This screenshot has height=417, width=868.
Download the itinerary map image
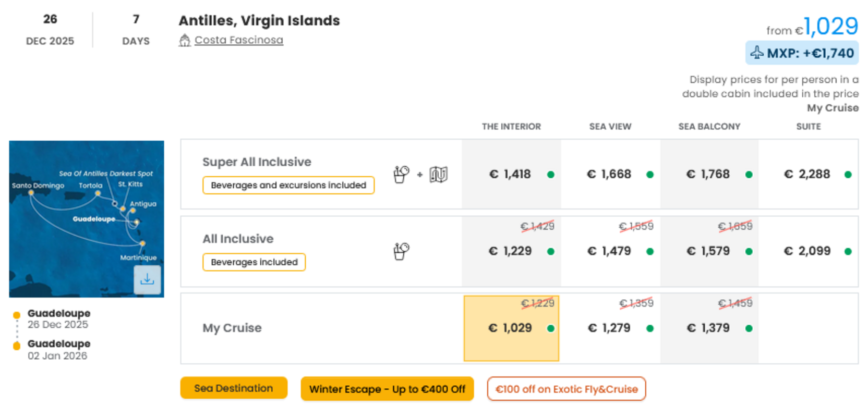coord(147,279)
